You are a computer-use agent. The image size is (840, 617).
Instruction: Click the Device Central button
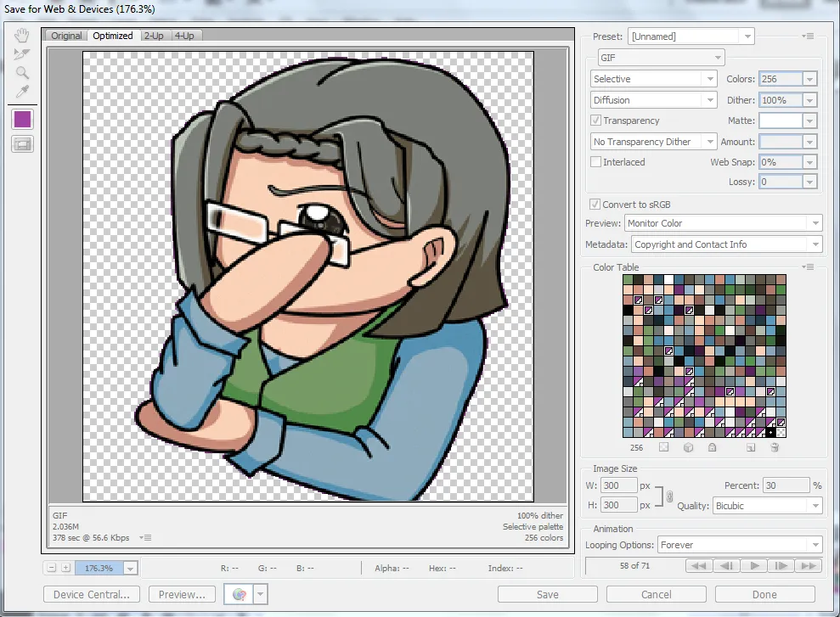(x=92, y=595)
